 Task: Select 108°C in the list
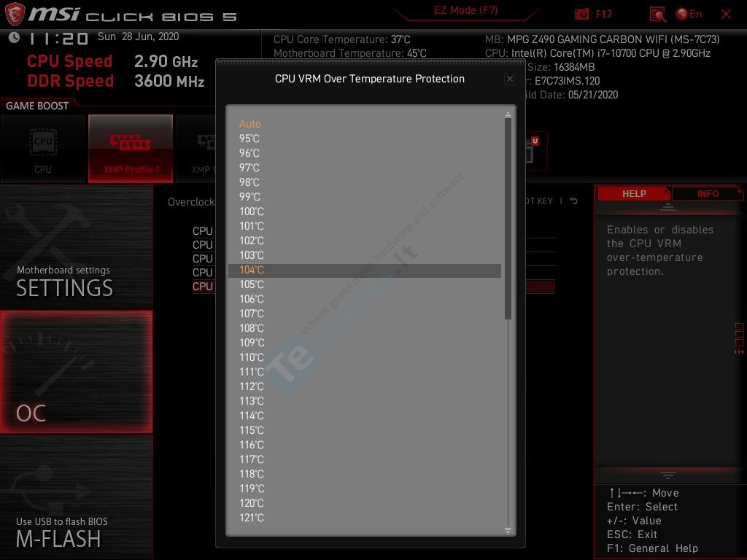[365, 328]
